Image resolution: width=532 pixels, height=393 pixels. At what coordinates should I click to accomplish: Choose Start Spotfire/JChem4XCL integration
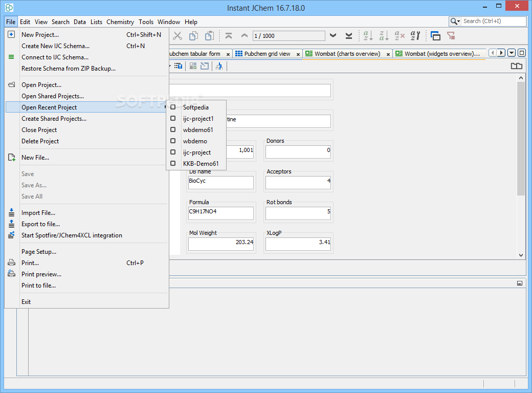[x=86, y=235]
